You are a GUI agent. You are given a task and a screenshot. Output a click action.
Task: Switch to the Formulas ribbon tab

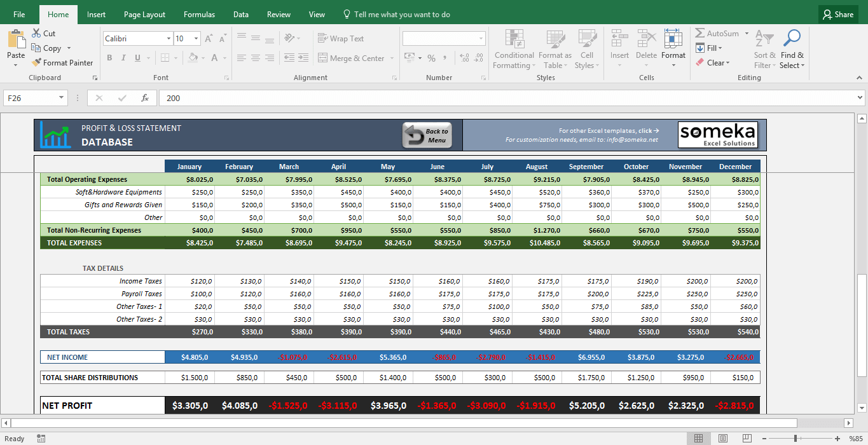[x=199, y=13]
